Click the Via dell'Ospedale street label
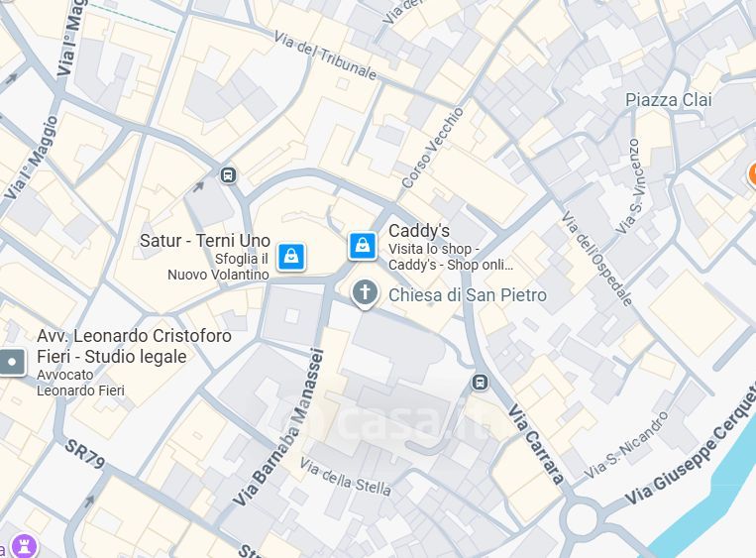Viewport: 756px width, 558px height. click(596, 259)
